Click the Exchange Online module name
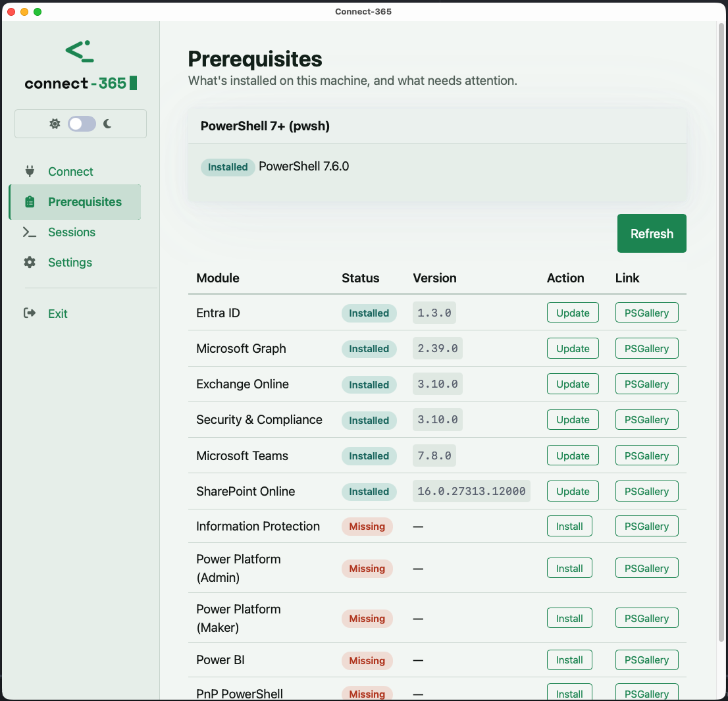The width and height of the screenshot is (728, 701). (242, 384)
